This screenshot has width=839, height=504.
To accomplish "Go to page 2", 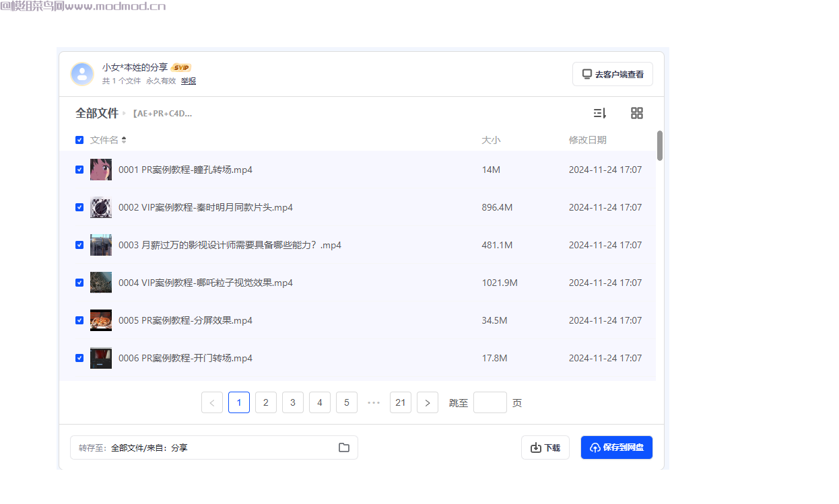I will pos(266,402).
